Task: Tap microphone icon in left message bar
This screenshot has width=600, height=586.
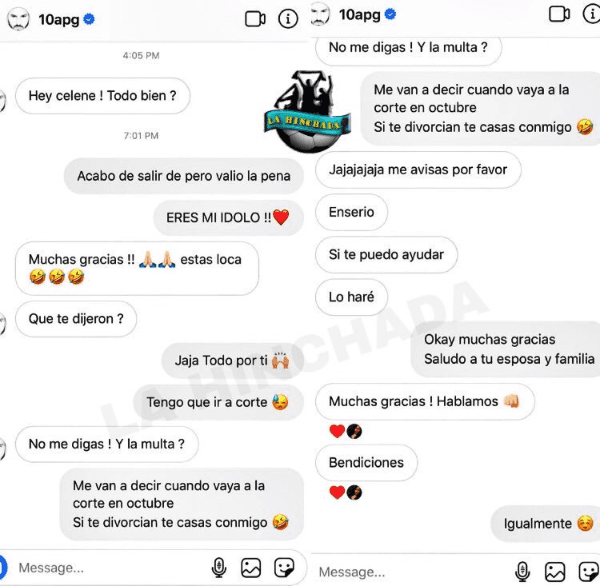Action: 219,567
